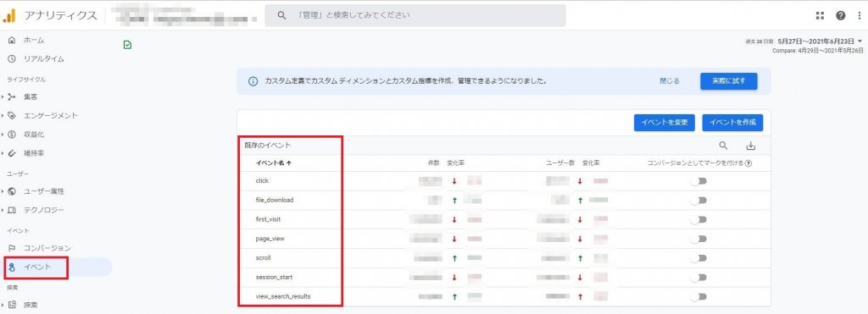Open the help question mark icon

840,15
